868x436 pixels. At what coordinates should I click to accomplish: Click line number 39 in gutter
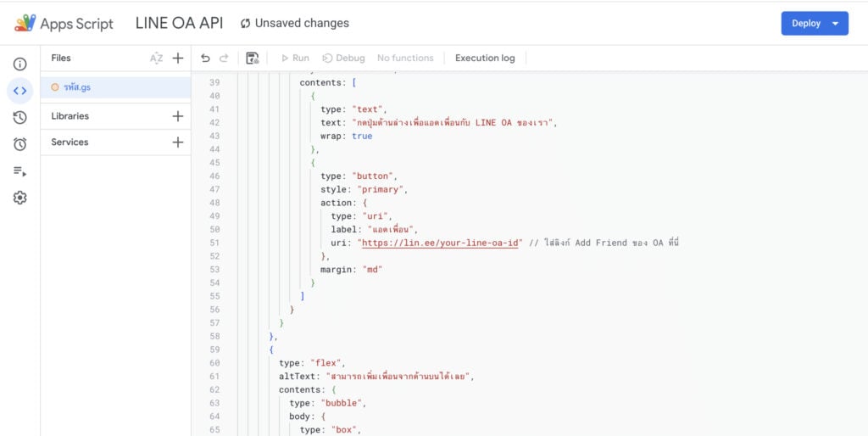214,82
